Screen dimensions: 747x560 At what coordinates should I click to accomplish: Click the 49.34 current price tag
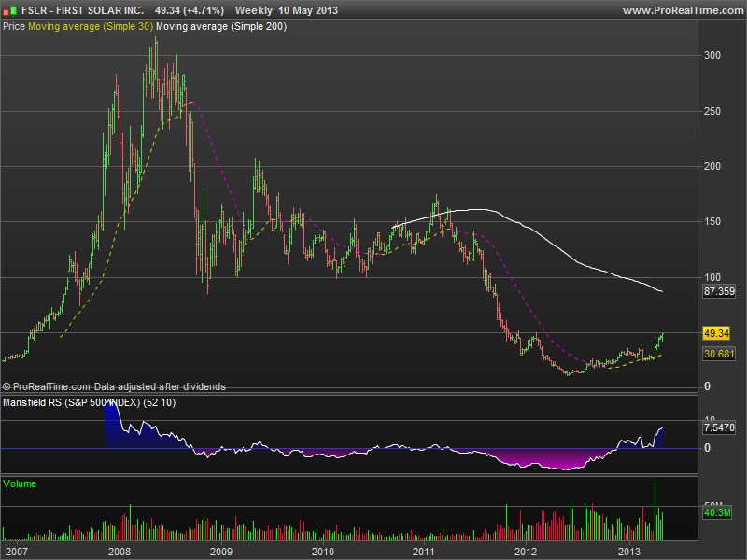[715, 333]
